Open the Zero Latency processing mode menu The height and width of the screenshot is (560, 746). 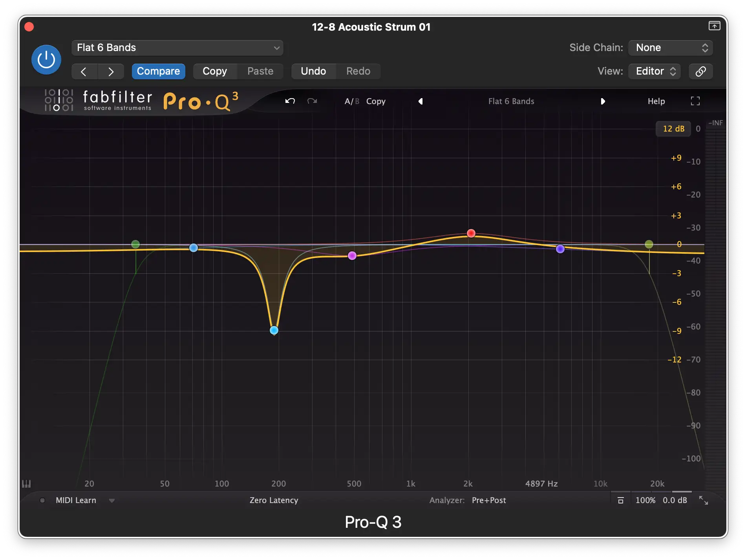(x=274, y=500)
